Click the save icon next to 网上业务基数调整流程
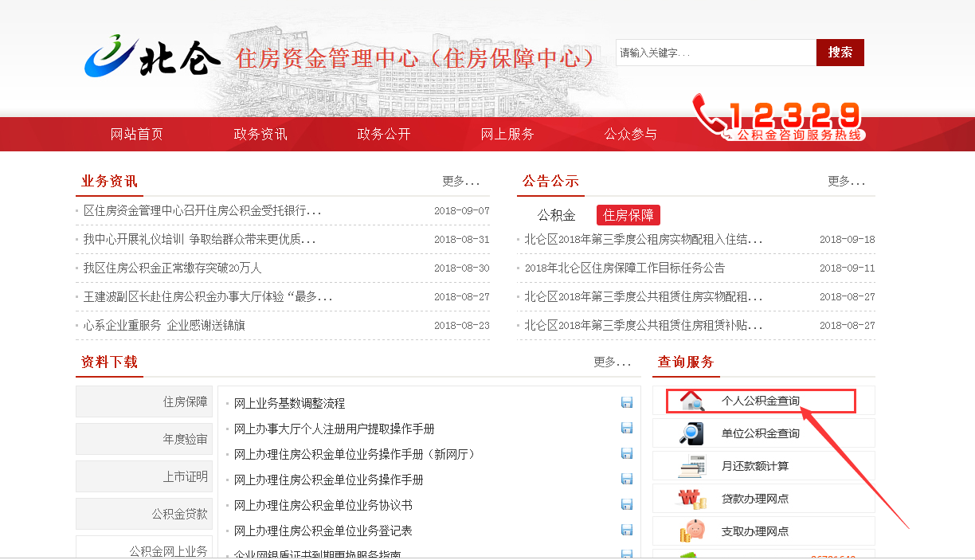Screen dimensions: 975x560 click(x=627, y=403)
